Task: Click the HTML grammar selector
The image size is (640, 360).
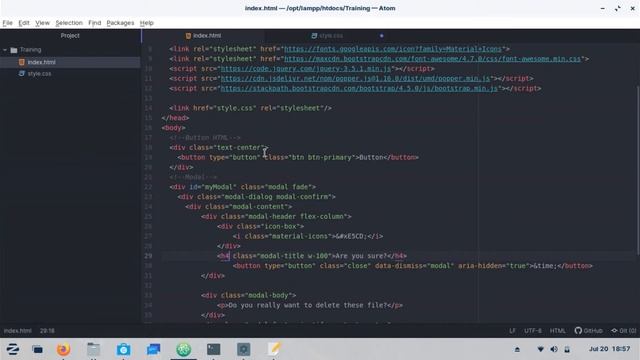Action: [x=558, y=331]
